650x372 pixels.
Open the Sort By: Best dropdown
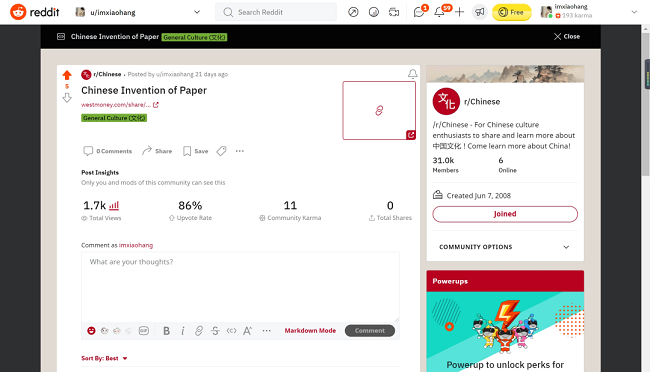[104, 358]
